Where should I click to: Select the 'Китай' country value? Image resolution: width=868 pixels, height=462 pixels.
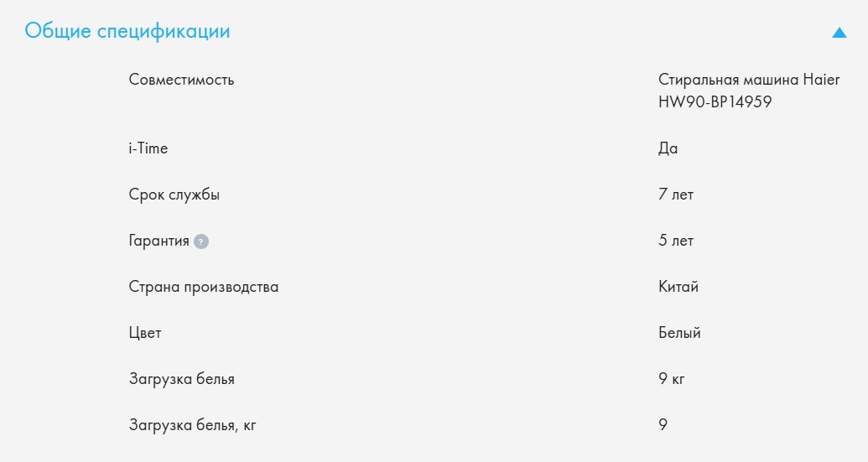tap(678, 288)
